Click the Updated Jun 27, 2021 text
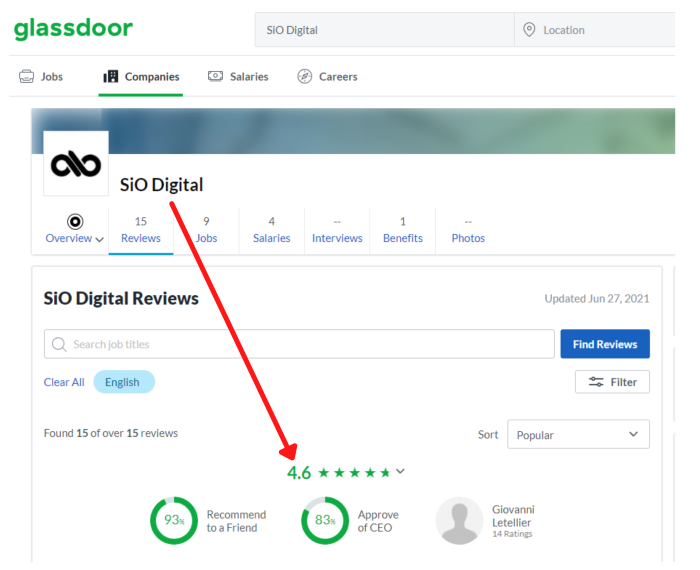This screenshot has height=570, width=700. click(597, 299)
